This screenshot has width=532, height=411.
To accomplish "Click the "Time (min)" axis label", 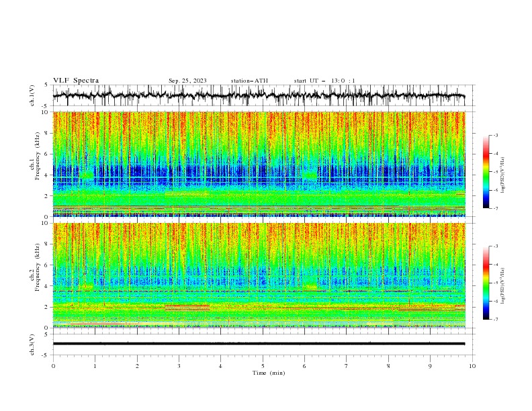I will coord(269,373).
